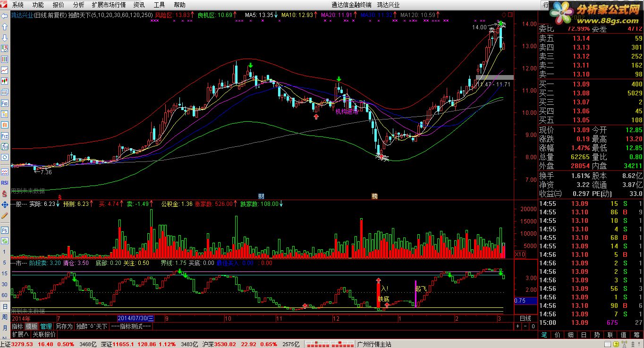Image resolution: width=644 pixels, height=348 pixels.
Task: Toggle the 15-minute period button
Action: (x=4, y=273)
